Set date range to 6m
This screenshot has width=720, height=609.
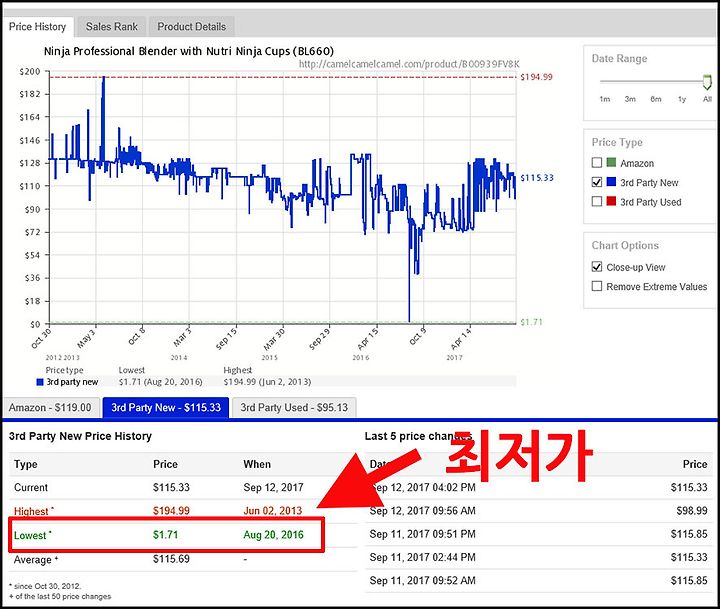pyautogui.click(x=656, y=99)
